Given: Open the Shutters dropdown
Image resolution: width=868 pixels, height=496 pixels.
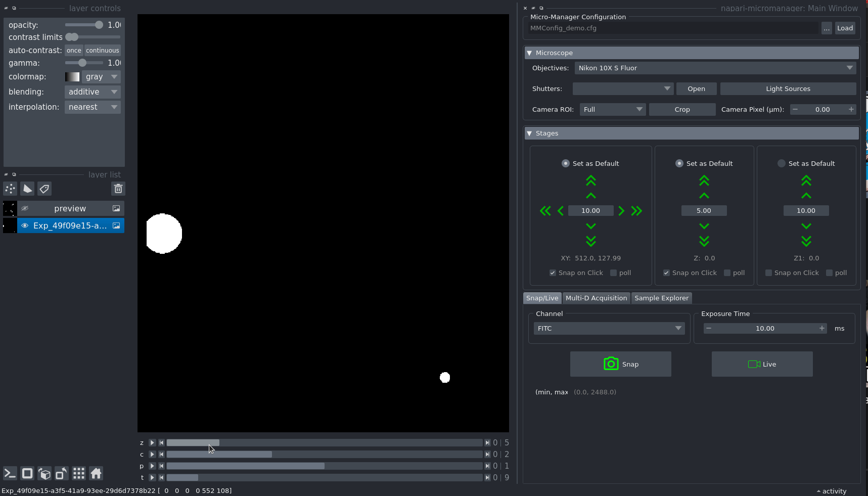Looking at the screenshot, I should (x=623, y=88).
